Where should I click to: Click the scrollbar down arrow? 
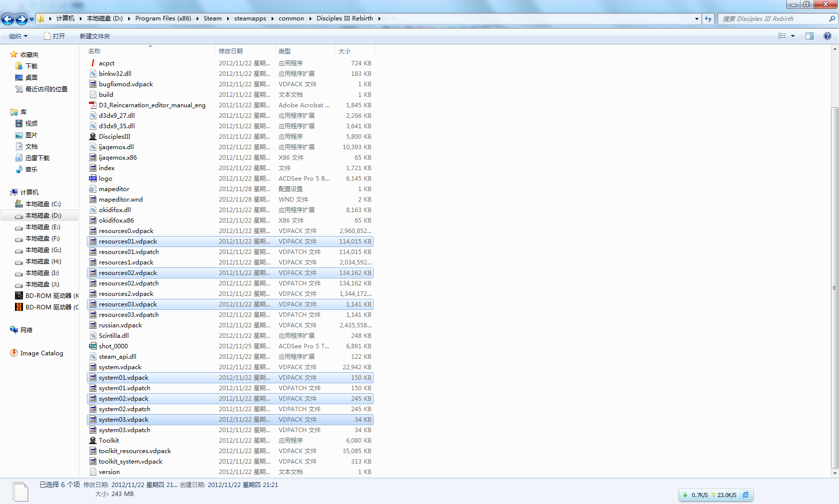(835, 474)
